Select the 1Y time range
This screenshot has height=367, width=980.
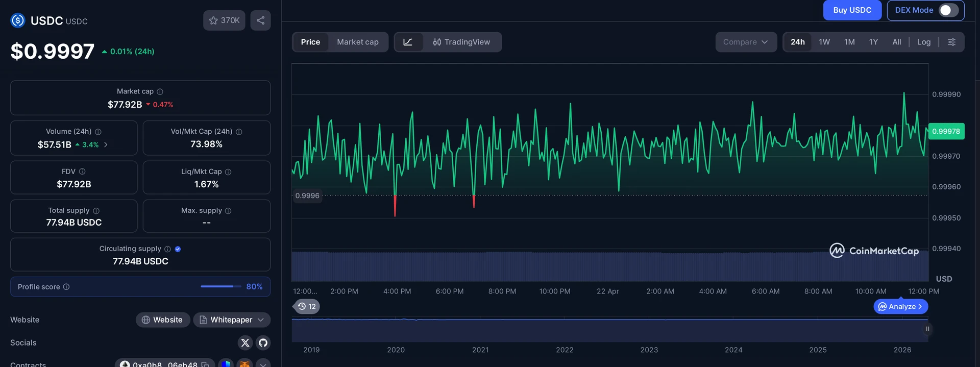point(873,42)
